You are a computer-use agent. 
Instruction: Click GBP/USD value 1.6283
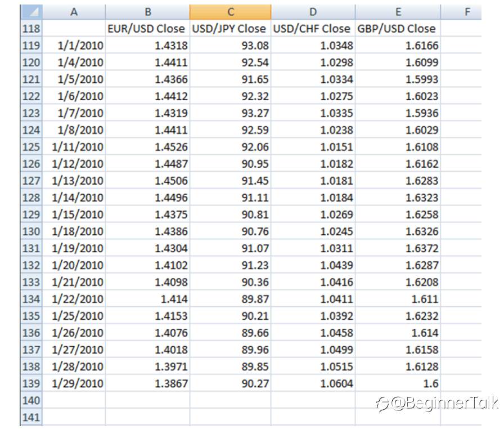[x=398, y=181]
